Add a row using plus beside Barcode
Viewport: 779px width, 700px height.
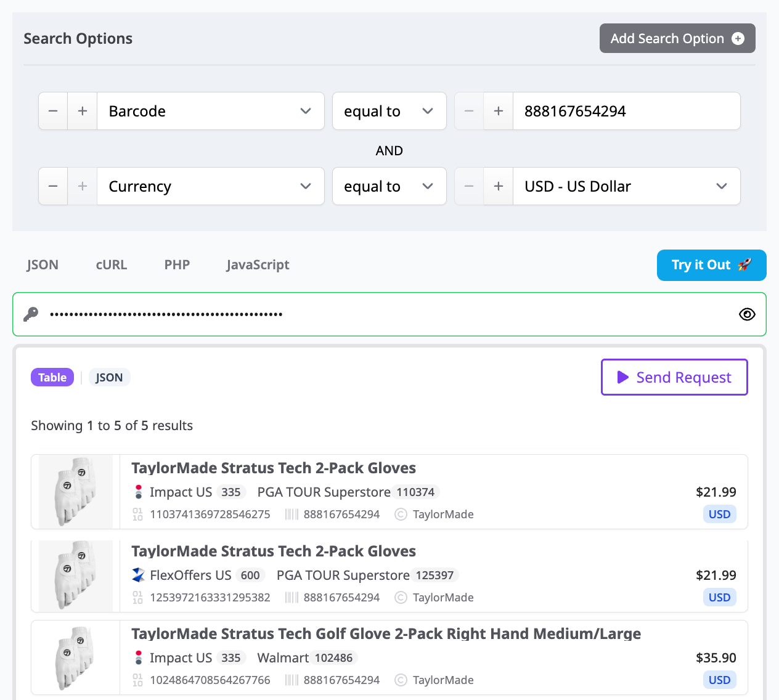pyautogui.click(x=83, y=111)
